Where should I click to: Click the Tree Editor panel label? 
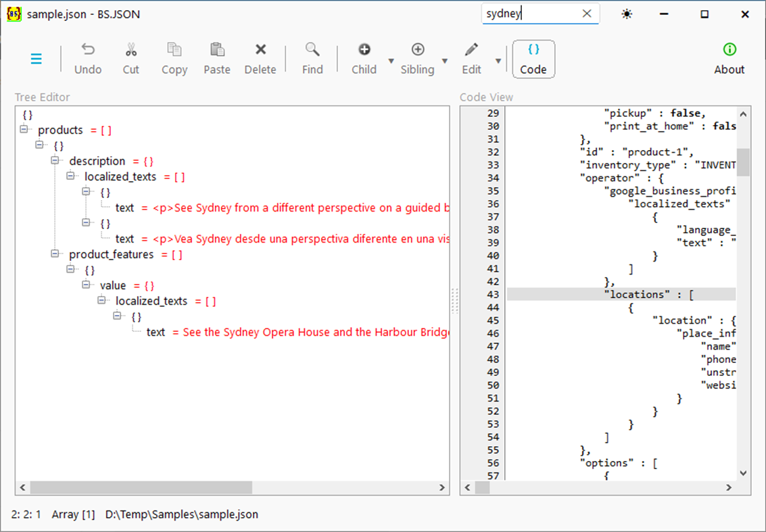point(43,97)
